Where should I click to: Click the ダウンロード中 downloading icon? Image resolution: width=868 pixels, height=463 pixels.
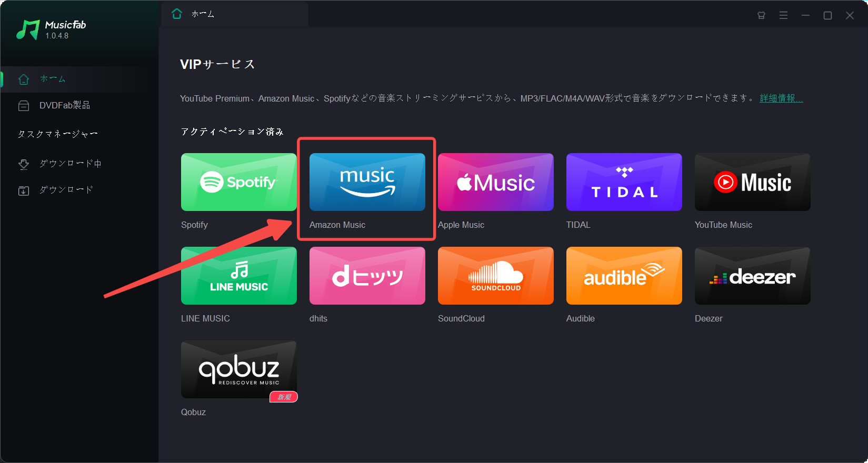[x=24, y=164]
